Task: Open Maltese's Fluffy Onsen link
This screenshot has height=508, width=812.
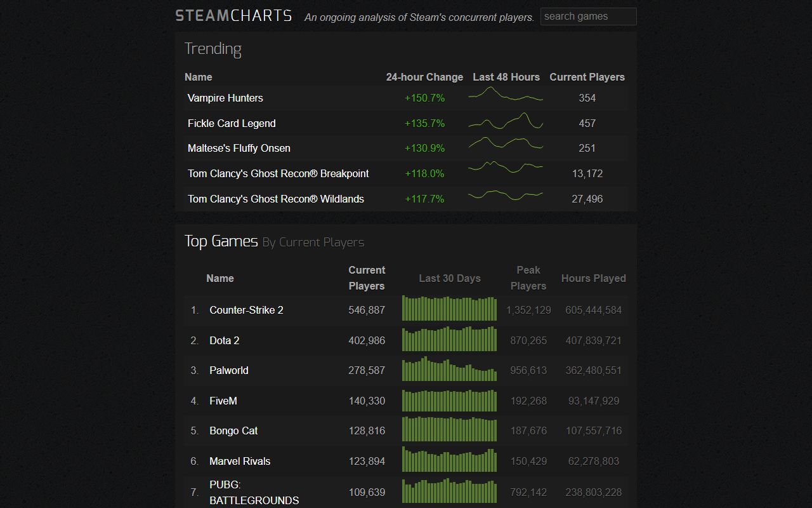Action: pos(239,148)
